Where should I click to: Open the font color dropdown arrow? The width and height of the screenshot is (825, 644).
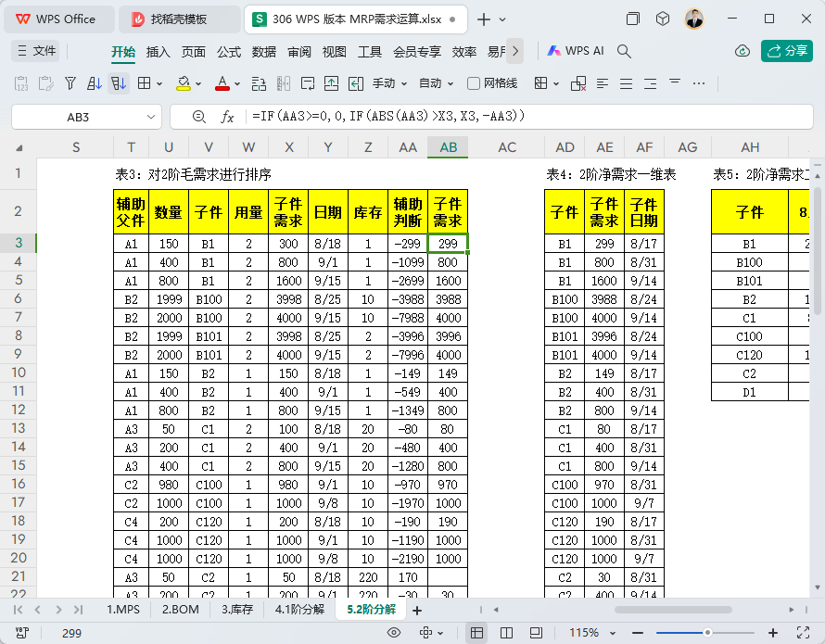237,83
